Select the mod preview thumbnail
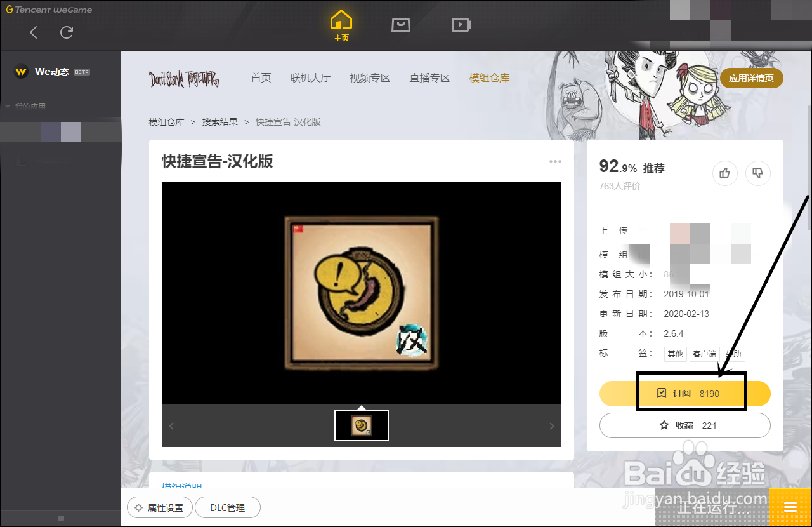812x527 pixels. (362, 425)
